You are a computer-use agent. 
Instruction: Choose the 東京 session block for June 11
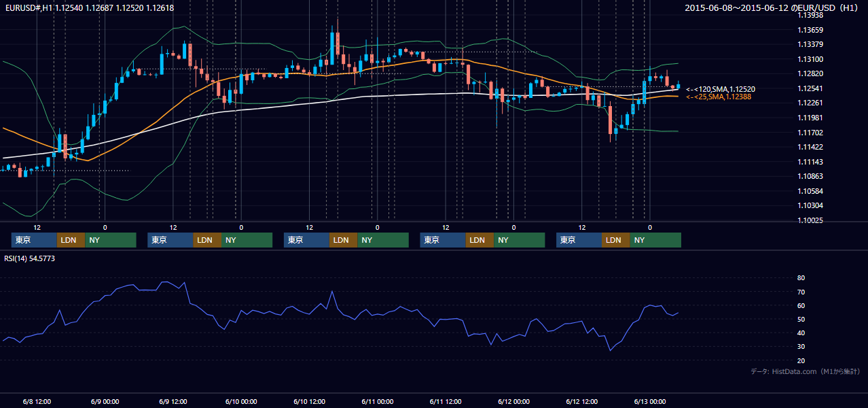pos(443,240)
